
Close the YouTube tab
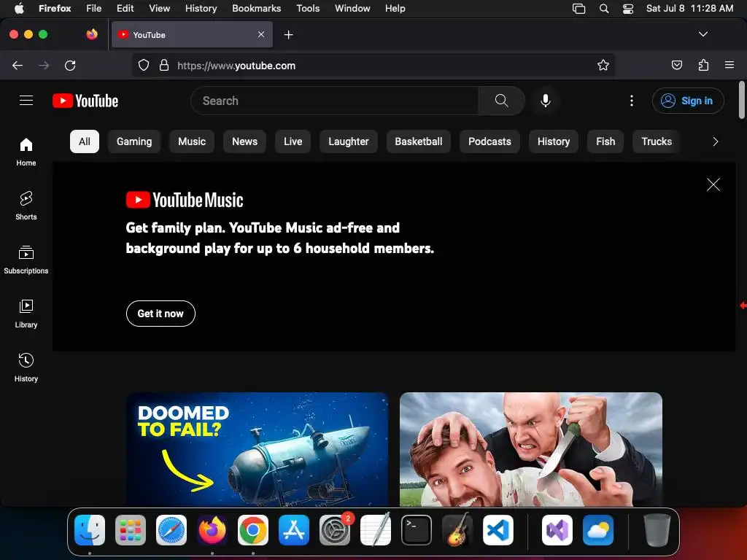(x=261, y=34)
